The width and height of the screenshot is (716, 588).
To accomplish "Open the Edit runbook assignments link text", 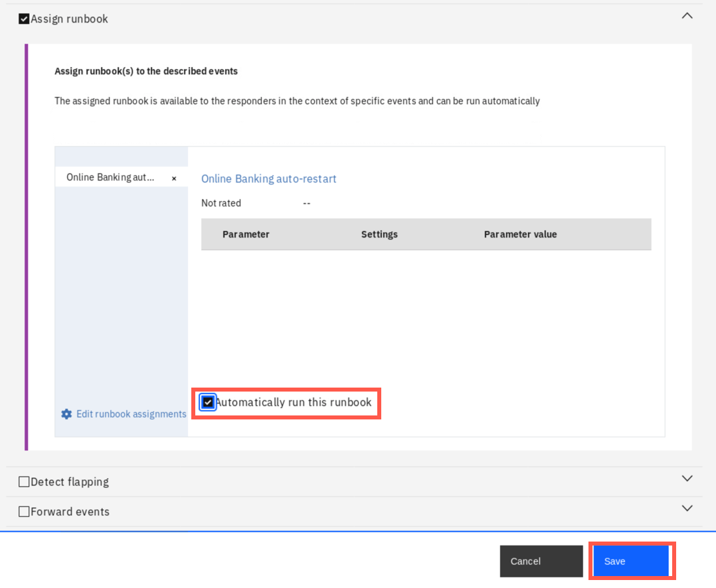I will tap(131, 414).
